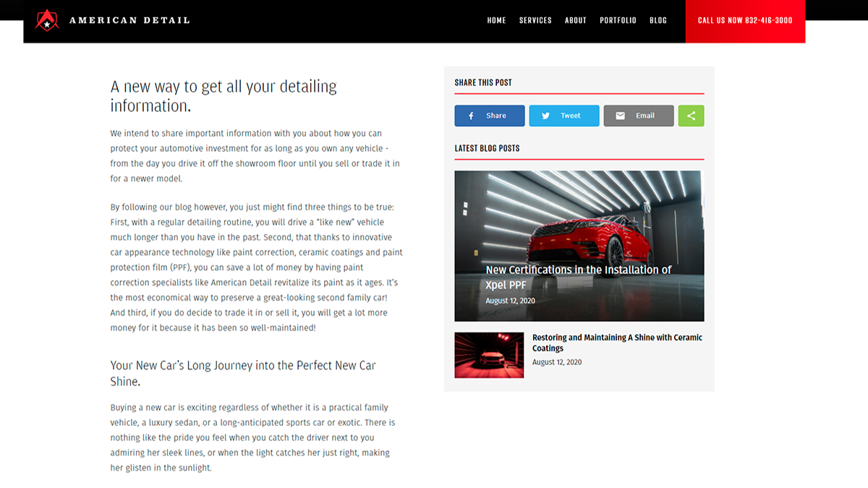Click the envelope icon for Email

click(x=620, y=116)
